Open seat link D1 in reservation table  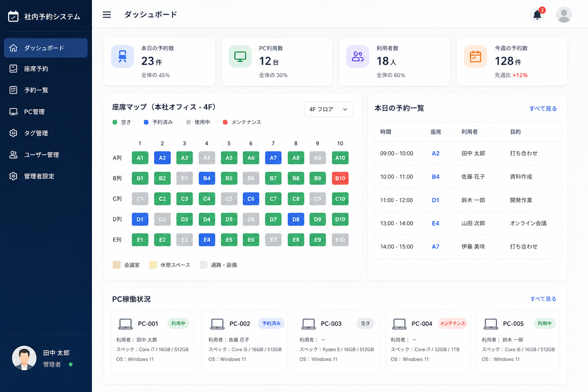[x=436, y=200]
